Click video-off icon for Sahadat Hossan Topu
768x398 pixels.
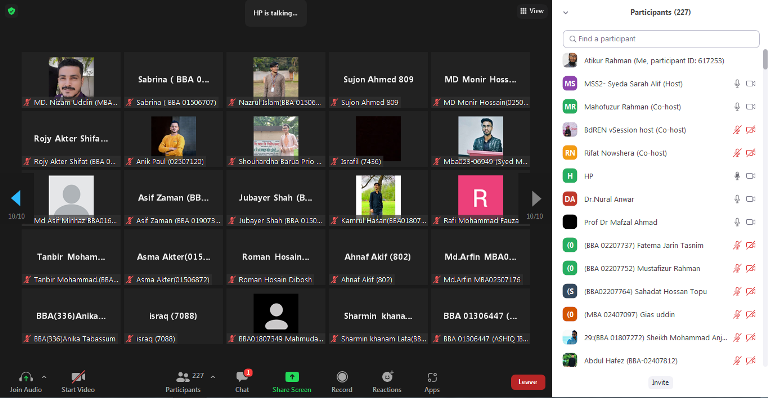(750, 291)
